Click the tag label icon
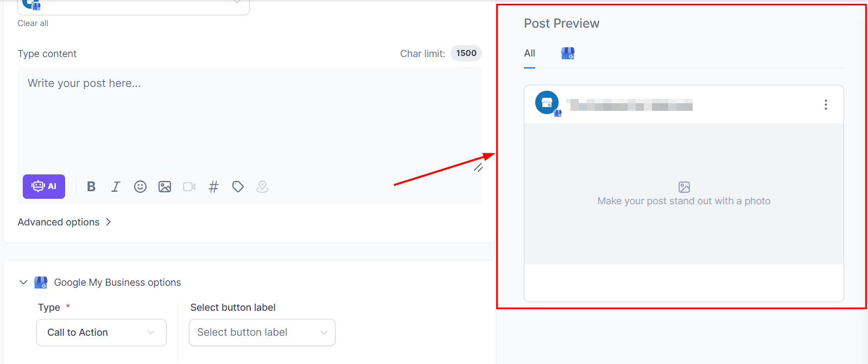 click(x=238, y=187)
